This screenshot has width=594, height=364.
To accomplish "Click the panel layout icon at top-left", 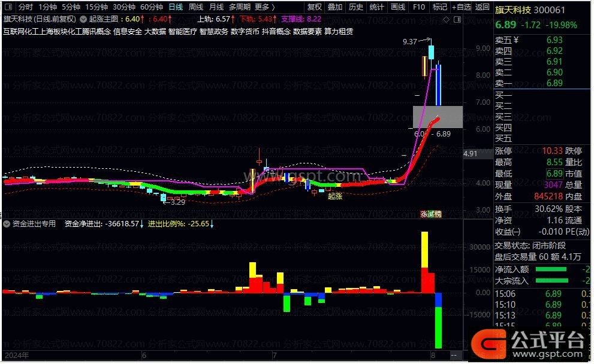I will click(x=8, y=7).
